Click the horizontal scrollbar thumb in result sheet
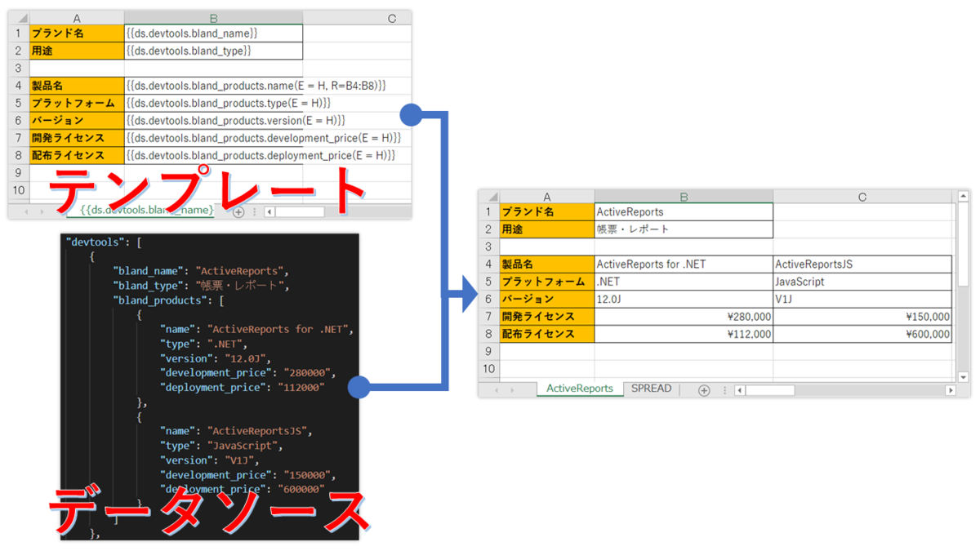This screenshot has height=551, width=980. [x=770, y=390]
